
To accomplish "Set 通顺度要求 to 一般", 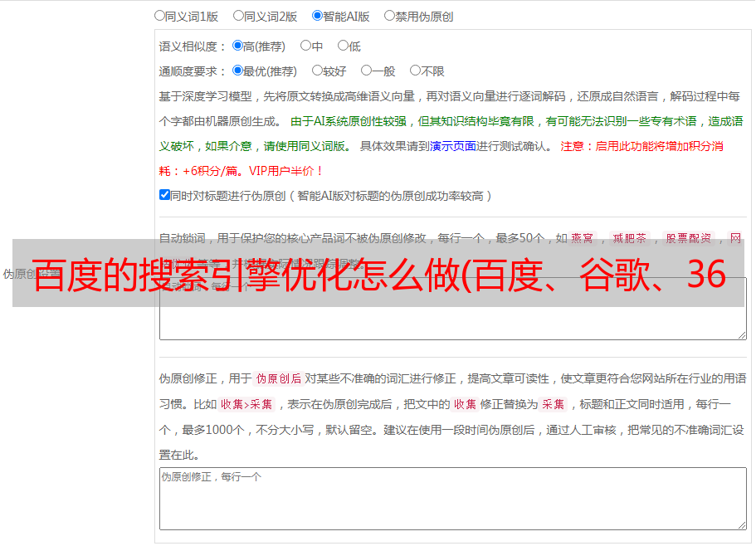I will [366, 71].
